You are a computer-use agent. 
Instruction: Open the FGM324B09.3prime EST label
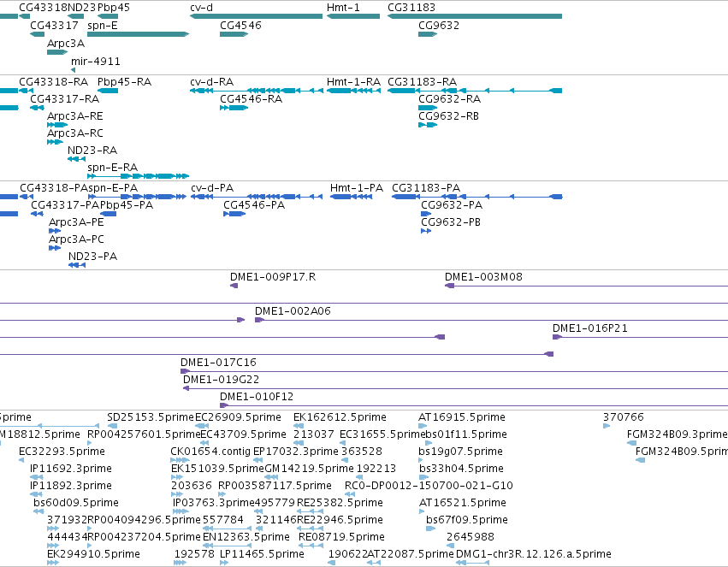click(677, 434)
